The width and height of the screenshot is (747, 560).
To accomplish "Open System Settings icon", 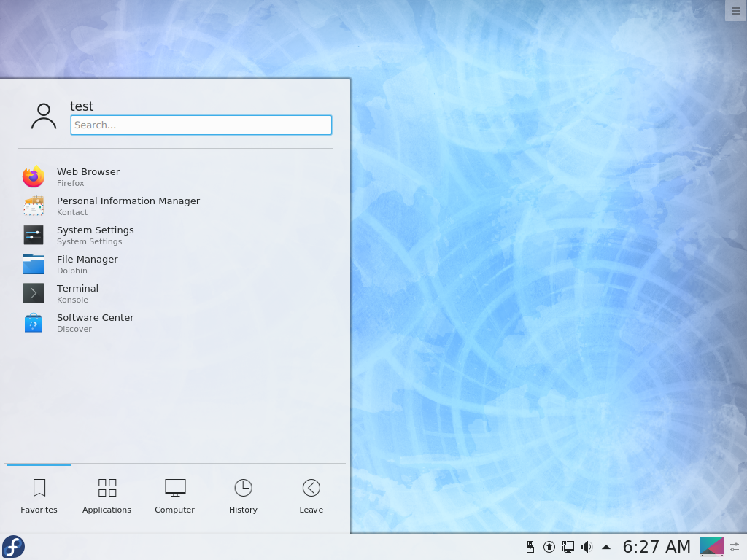I will coord(34,235).
